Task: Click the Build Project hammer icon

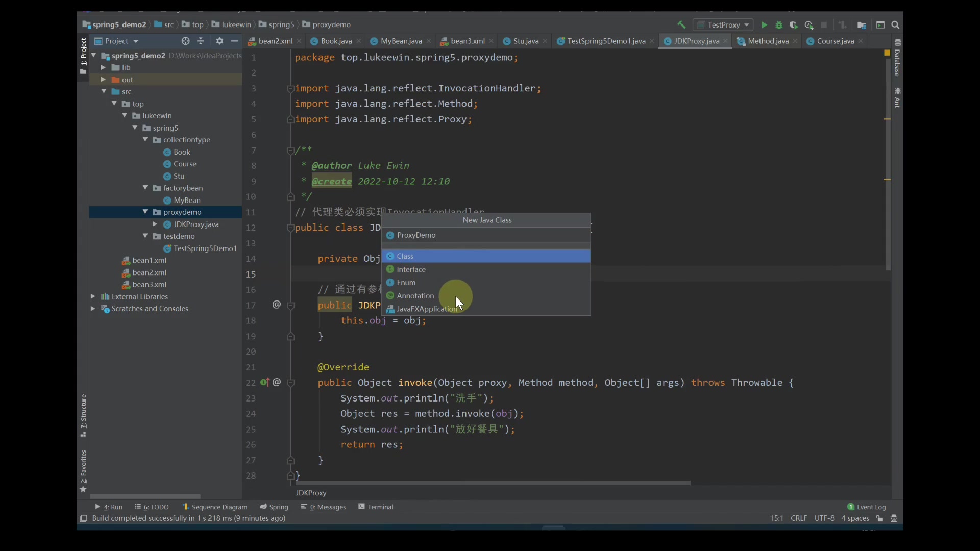Action: pyautogui.click(x=681, y=24)
